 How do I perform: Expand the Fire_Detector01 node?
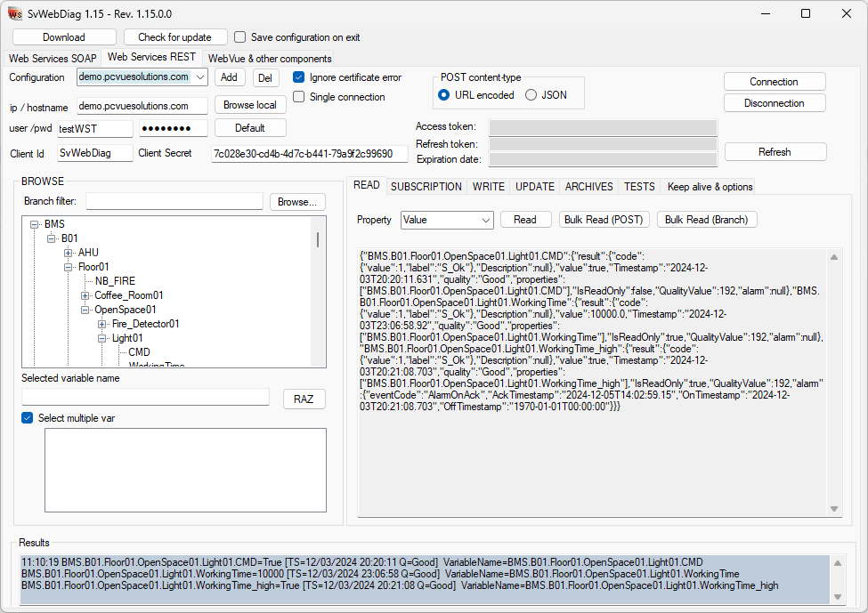point(101,324)
